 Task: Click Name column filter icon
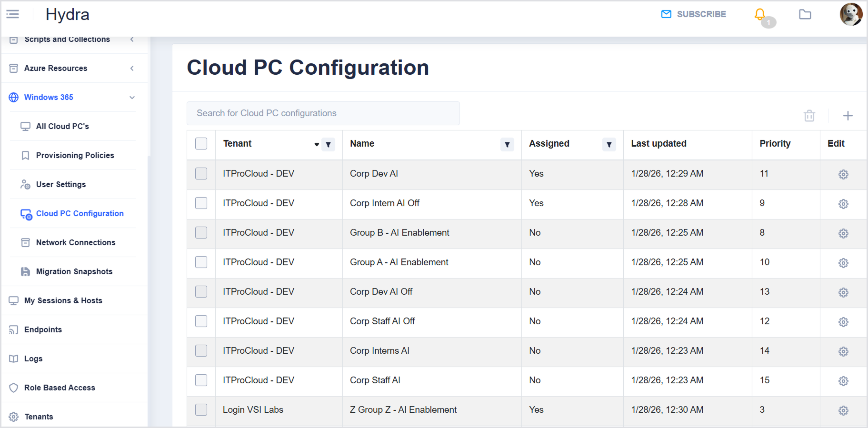point(507,144)
